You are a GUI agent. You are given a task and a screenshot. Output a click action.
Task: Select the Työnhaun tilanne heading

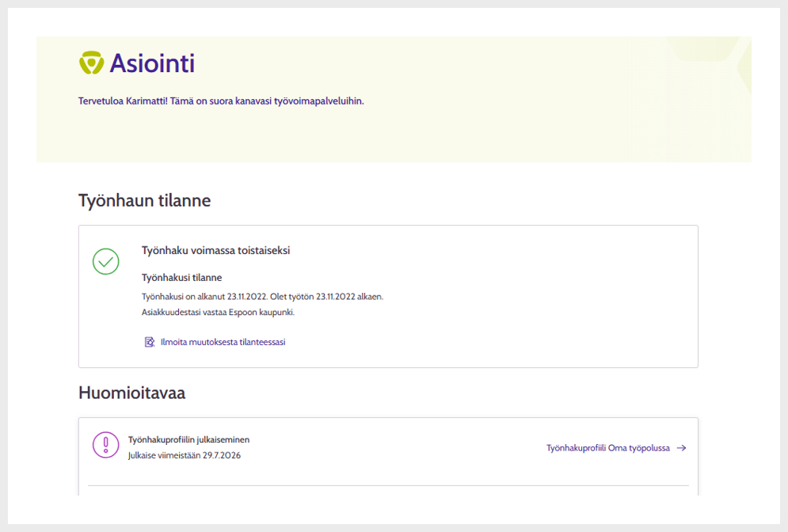coord(145,200)
